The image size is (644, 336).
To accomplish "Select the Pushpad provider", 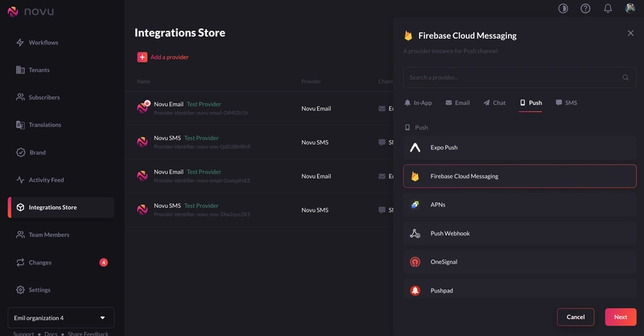I will coord(519,289).
